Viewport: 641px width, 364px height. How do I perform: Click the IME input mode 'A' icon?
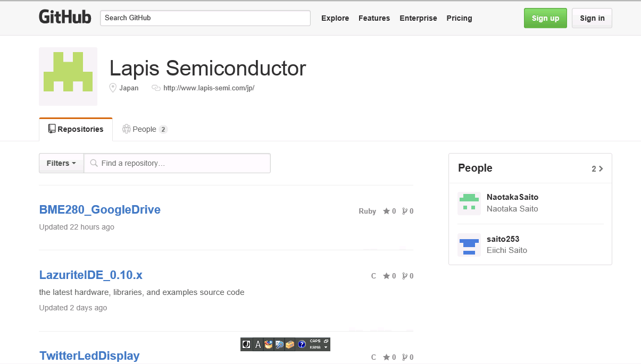pyautogui.click(x=258, y=344)
